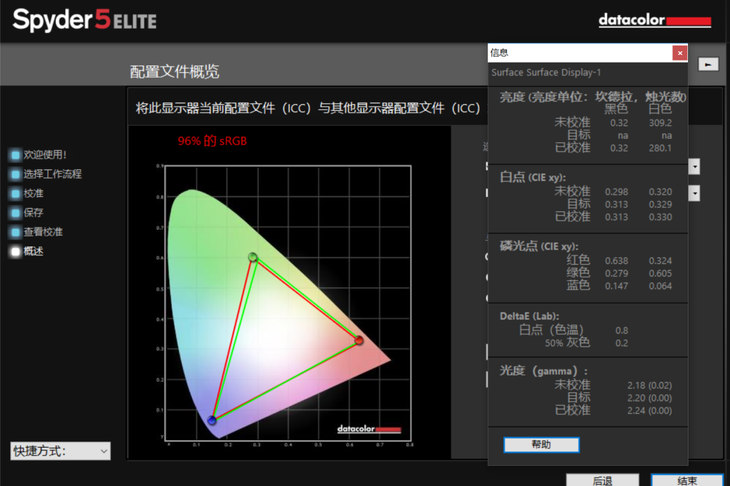
Task: Select the 选择工作流程 step indicator
Action: [x=15, y=174]
